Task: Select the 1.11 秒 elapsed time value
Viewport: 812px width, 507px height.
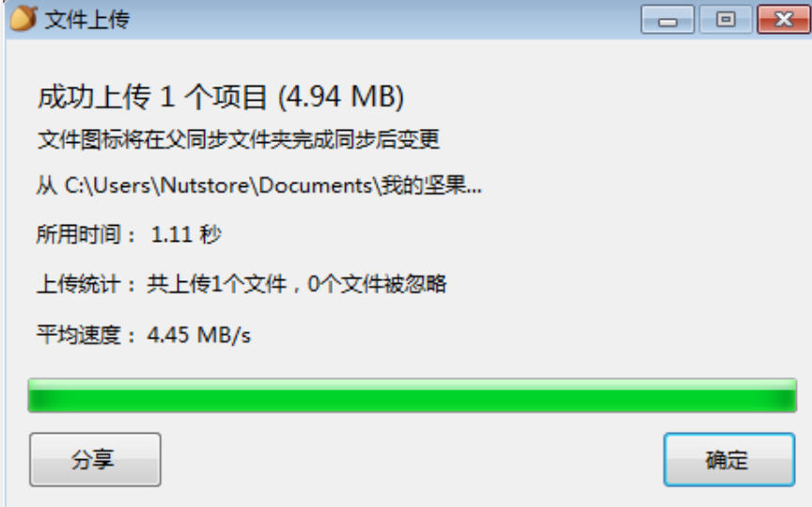Action: 186,234
